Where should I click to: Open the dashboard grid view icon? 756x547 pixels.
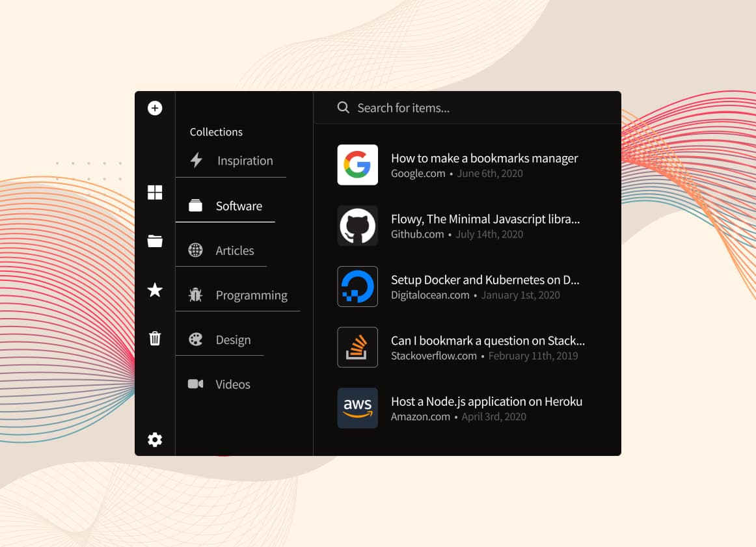[x=155, y=193]
